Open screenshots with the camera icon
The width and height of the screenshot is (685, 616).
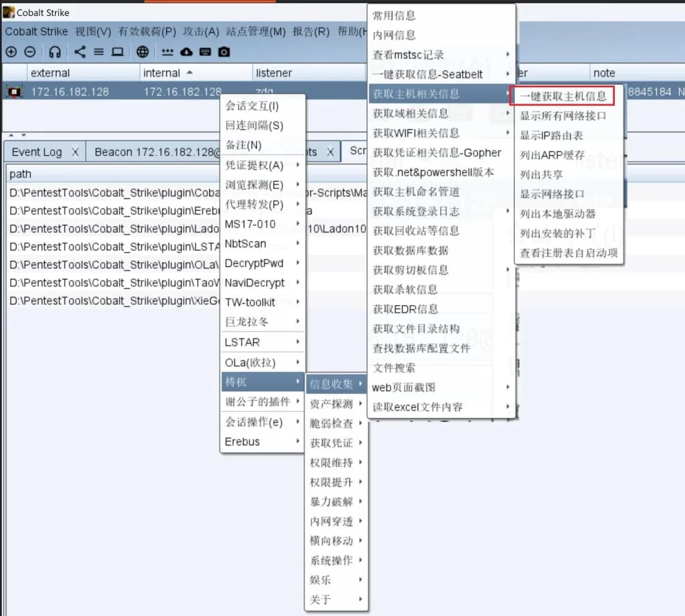tap(224, 52)
